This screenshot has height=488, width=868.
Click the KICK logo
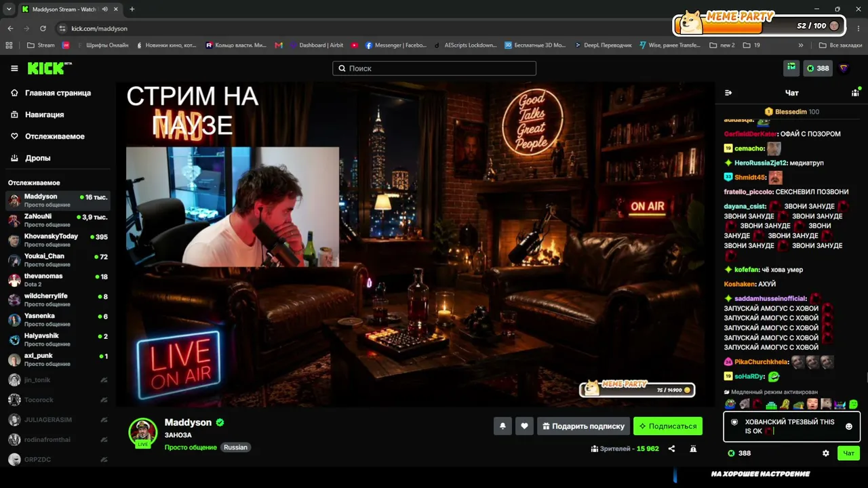50,68
